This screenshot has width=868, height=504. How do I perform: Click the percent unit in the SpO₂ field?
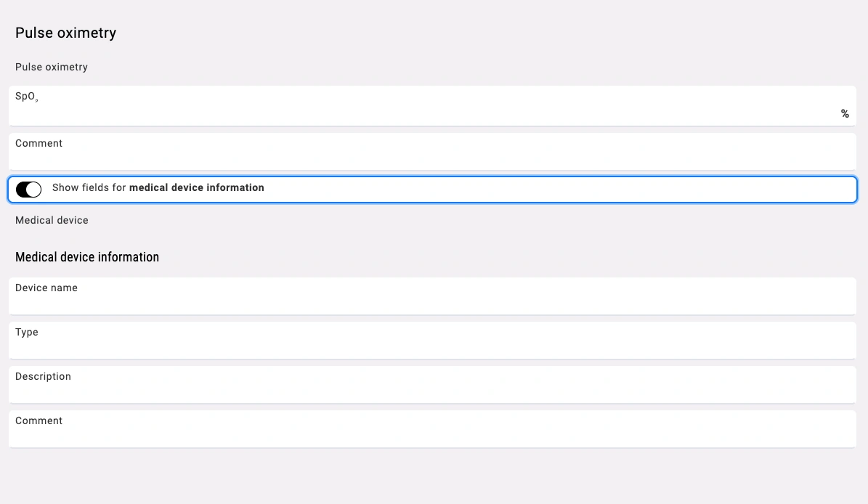pos(845,114)
